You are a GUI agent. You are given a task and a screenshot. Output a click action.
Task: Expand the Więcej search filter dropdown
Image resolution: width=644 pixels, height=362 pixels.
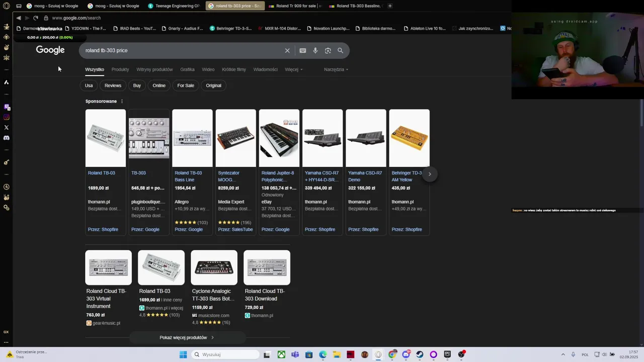click(x=294, y=69)
